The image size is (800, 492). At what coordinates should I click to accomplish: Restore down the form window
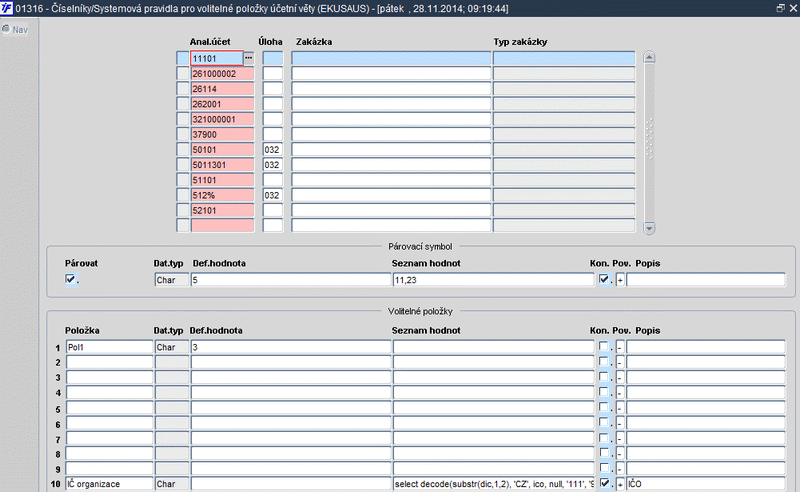click(x=781, y=8)
